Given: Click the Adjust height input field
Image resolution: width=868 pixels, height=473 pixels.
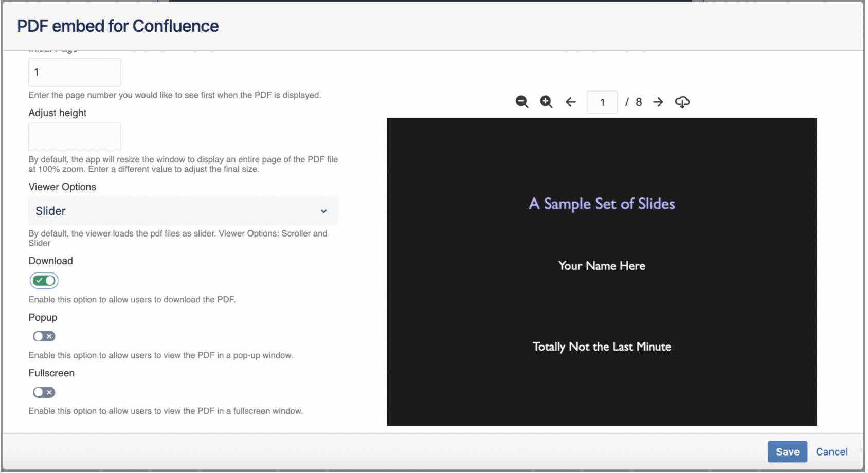Looking at the screenshot, I should [x=75, y=137].
